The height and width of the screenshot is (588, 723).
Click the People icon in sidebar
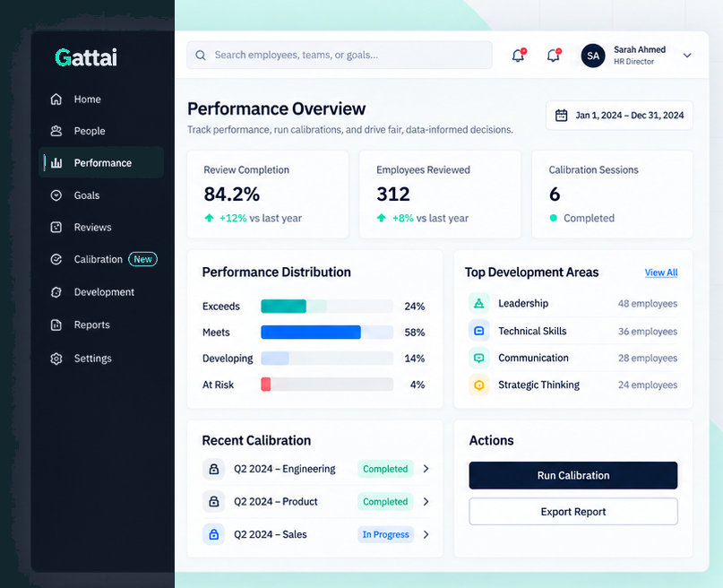coord(56,131)
